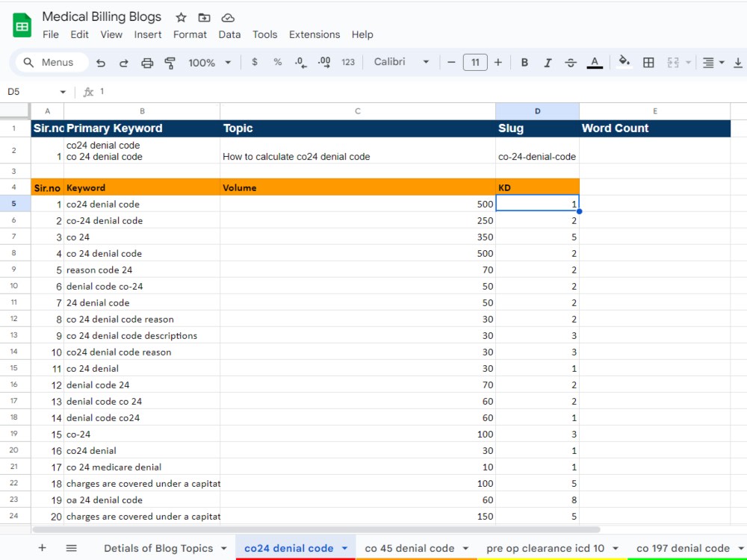Click the redo arrow
The image size is (747, 560).
point(124,63)
